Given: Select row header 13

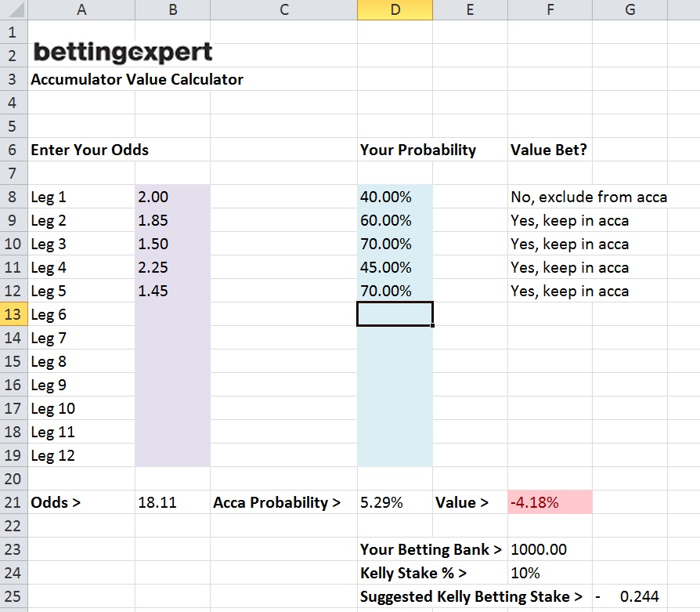Looking at the screenshot, I should (x=13, y=314).
